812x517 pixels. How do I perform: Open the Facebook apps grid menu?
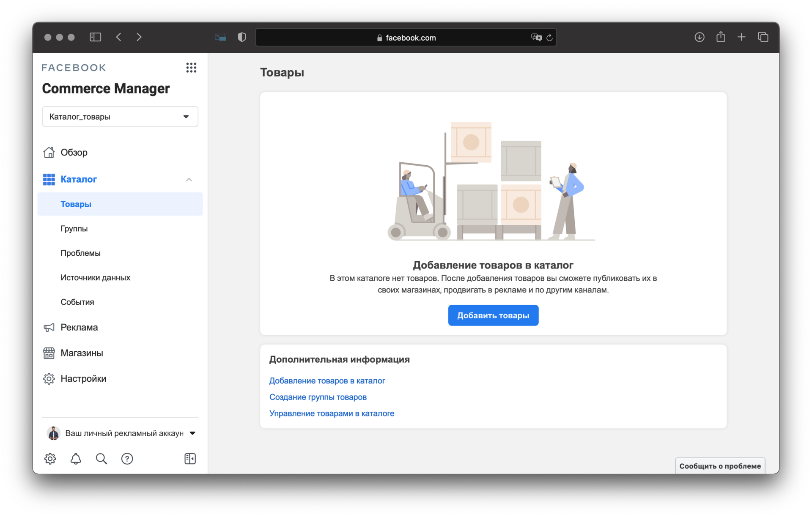tap(191, 68)
